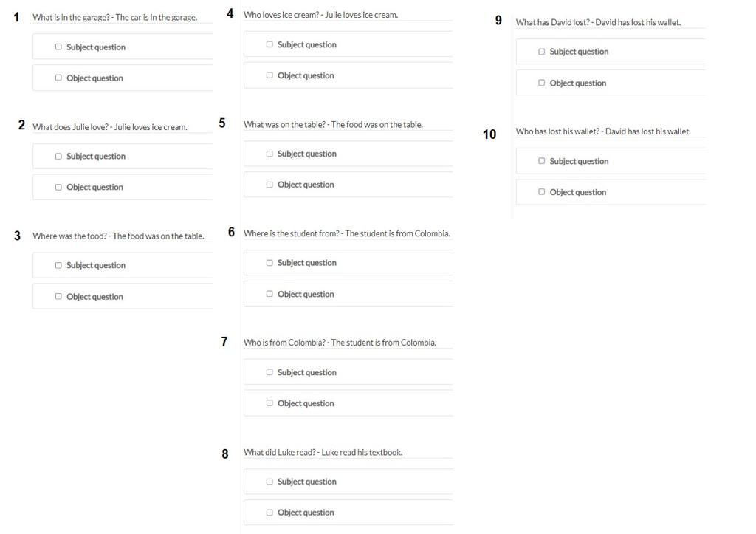756x534 pixels.
Task: Check Subject question for 'What did Luke read?'
Action: pos(269,482)
